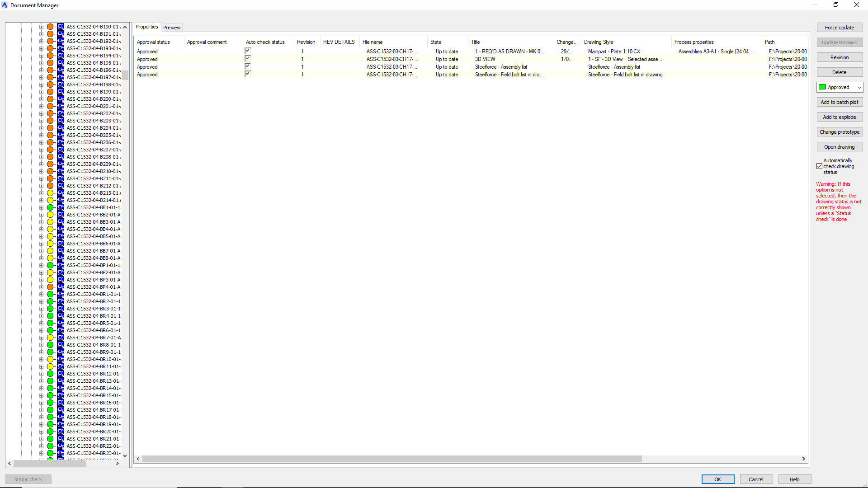Expand tree node ASS-C1532-04-BR3-01
The width and height of the screenshot is (868, 488).
pos(41,309)
